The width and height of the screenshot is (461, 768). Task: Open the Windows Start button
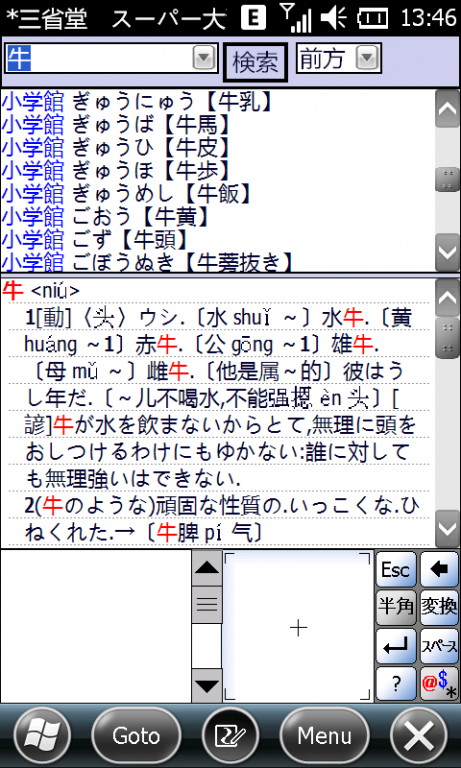(42, 735)
